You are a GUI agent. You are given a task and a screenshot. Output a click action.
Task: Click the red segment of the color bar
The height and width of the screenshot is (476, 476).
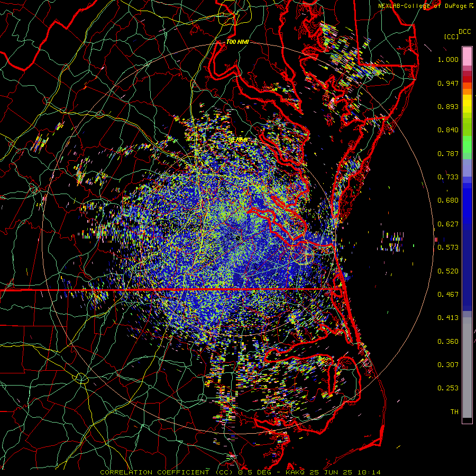[x=467, y=79]
